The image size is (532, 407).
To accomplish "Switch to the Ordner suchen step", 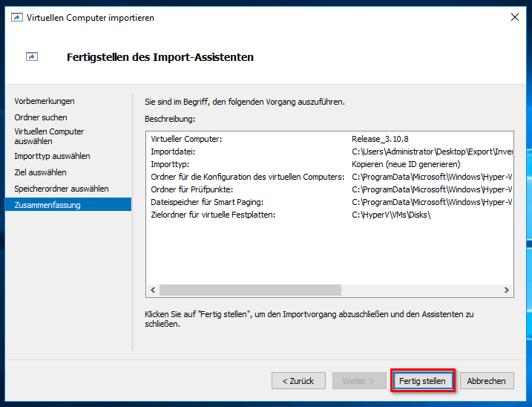I will tap(41, 117).
